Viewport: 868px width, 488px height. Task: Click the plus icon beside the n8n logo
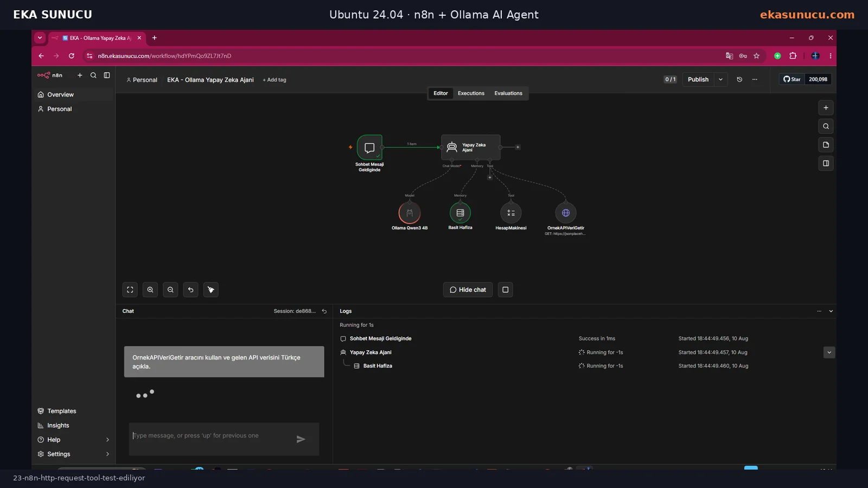(80, 75)
